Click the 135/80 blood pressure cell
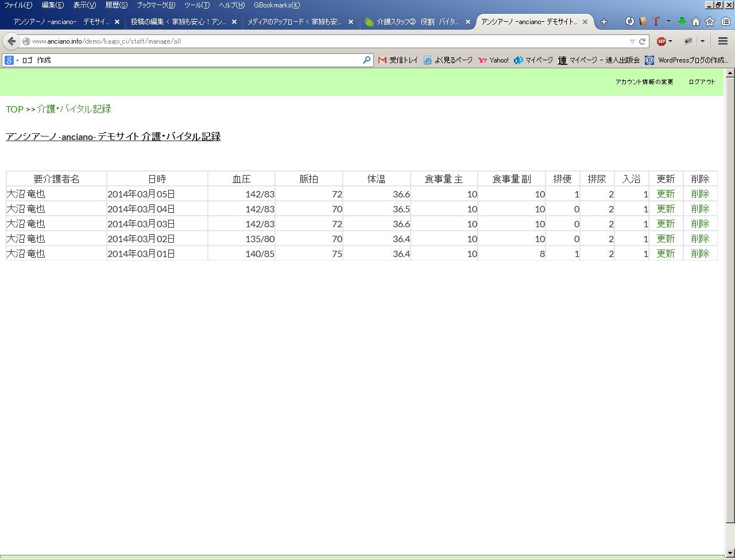Screen dimensions: 735x560 (x=241, y=239)
